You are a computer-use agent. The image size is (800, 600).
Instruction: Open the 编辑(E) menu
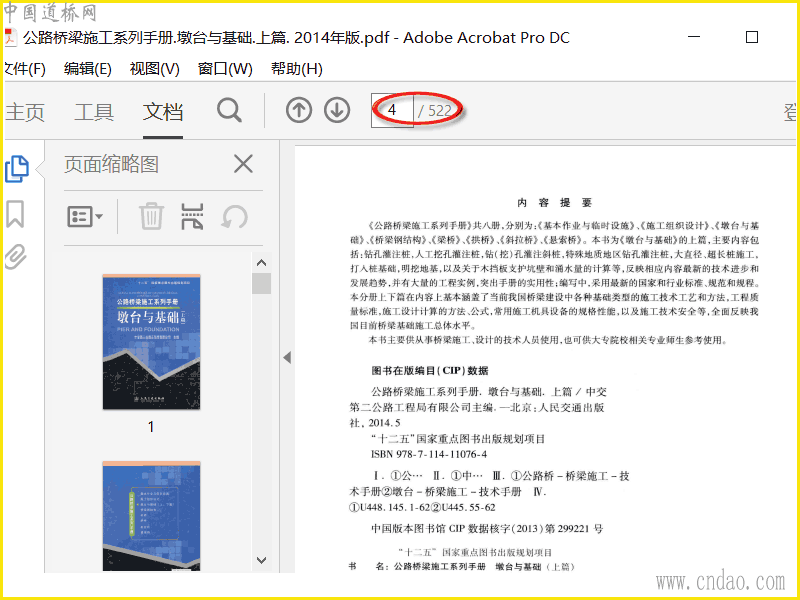(x=88, y=68)
